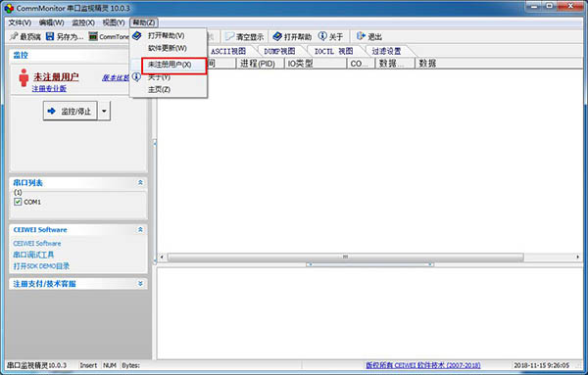Click the Insert indicator in status bar
Image resolution: width=588 pixels, height=375 pixels.
point(88,365)
